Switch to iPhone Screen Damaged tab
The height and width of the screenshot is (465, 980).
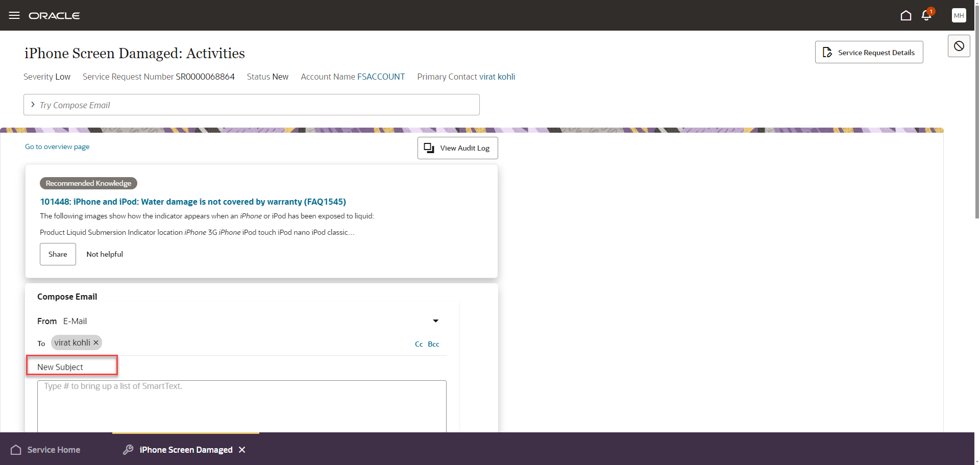coord(185,450)
